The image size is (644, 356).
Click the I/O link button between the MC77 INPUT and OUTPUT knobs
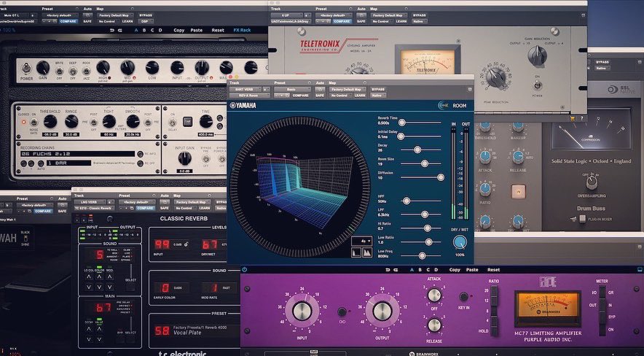[342, 311]
